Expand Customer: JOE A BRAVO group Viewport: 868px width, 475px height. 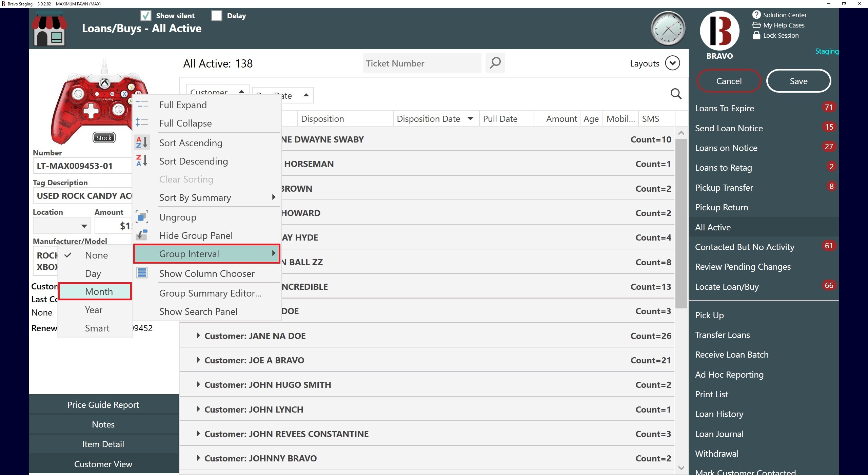tap(198, 360)
